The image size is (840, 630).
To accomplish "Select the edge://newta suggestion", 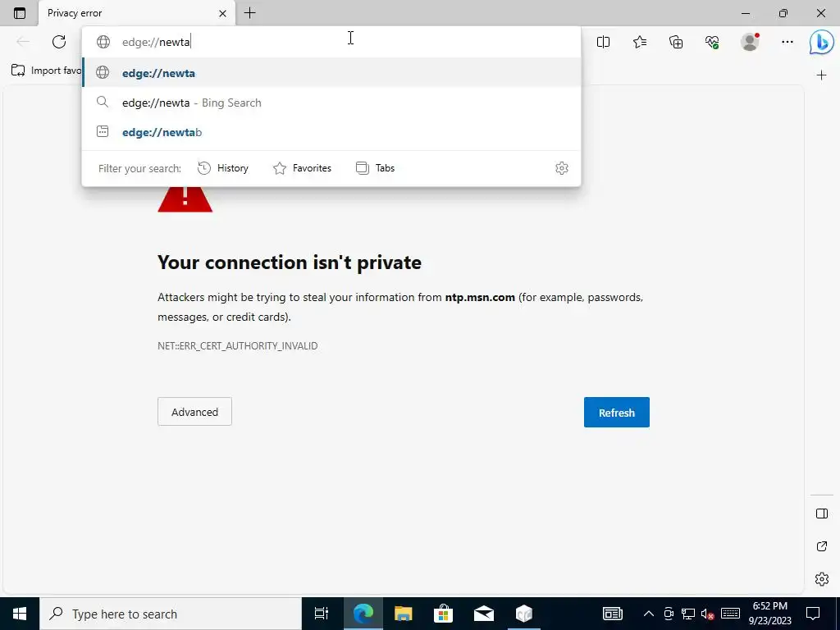I will pos(331,73).
